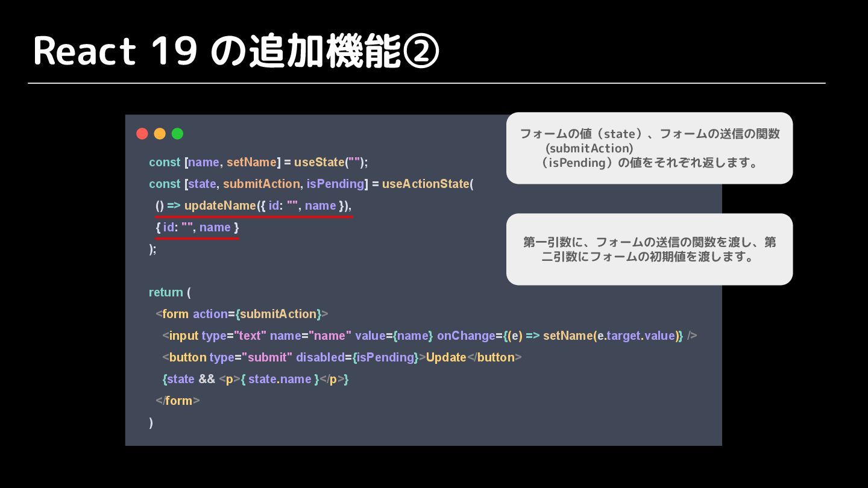Click 'type="text"' in the input line
This screenshot has height=488, width=868.
234,336
